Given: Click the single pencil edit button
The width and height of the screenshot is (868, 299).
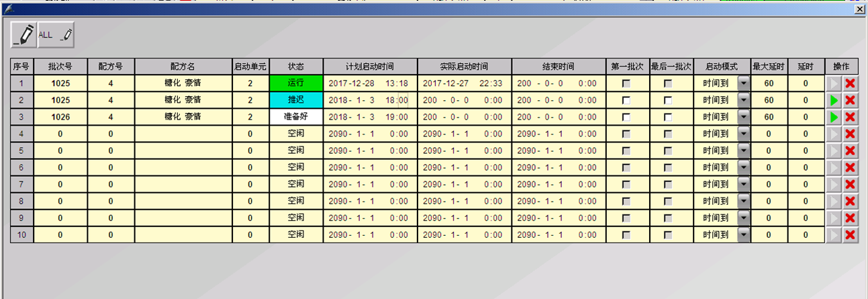Looking at the screenshot, I should [24, 35].
